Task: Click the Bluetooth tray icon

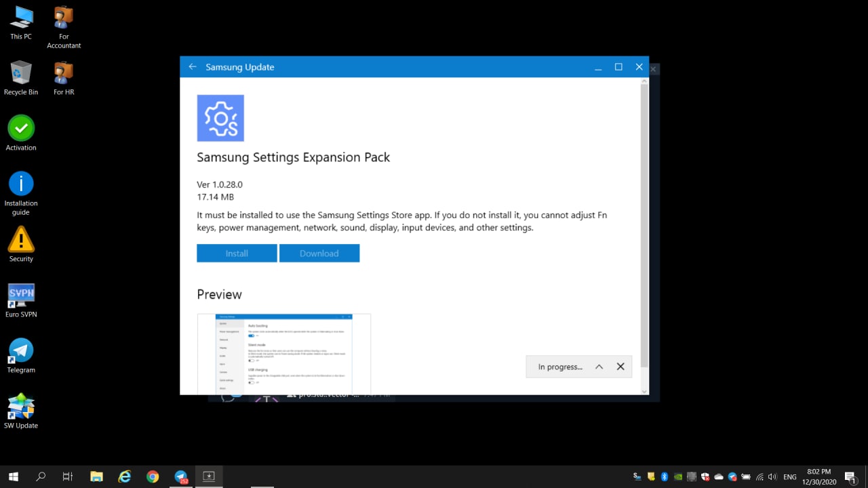Action: [x=665, y=476]
